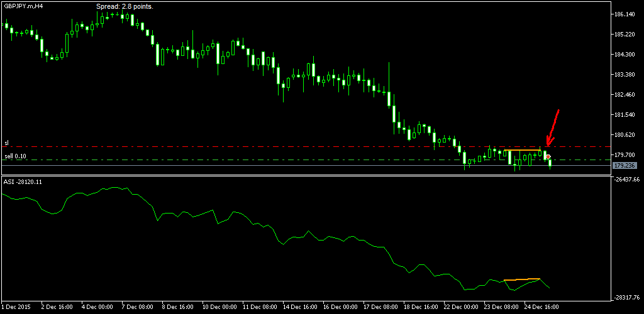Select the red sl stop-loss line label
Image resolution: width=644 pixels, height=314 pixels.
tap(6, 143)
